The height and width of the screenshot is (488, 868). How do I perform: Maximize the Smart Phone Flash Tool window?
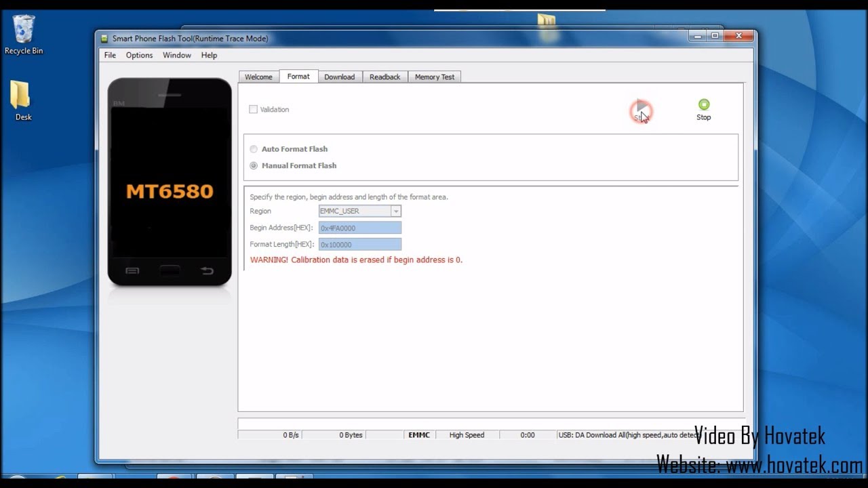point(715,36)
